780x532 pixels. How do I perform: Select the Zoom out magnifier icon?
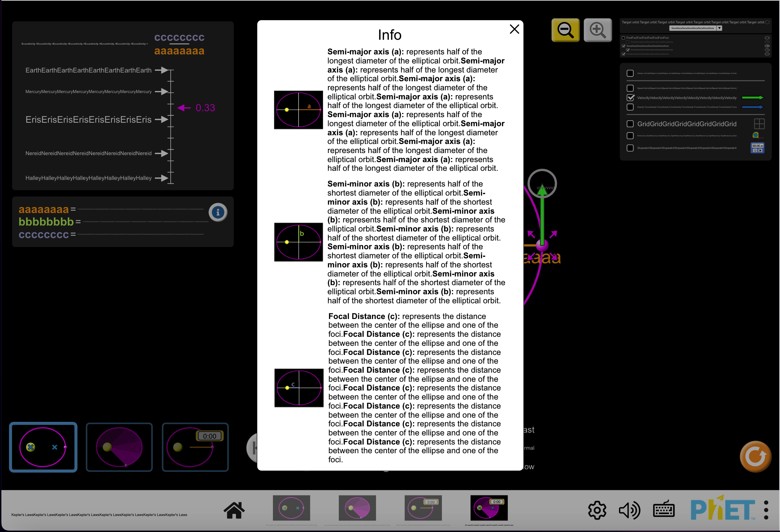point(565,30)
